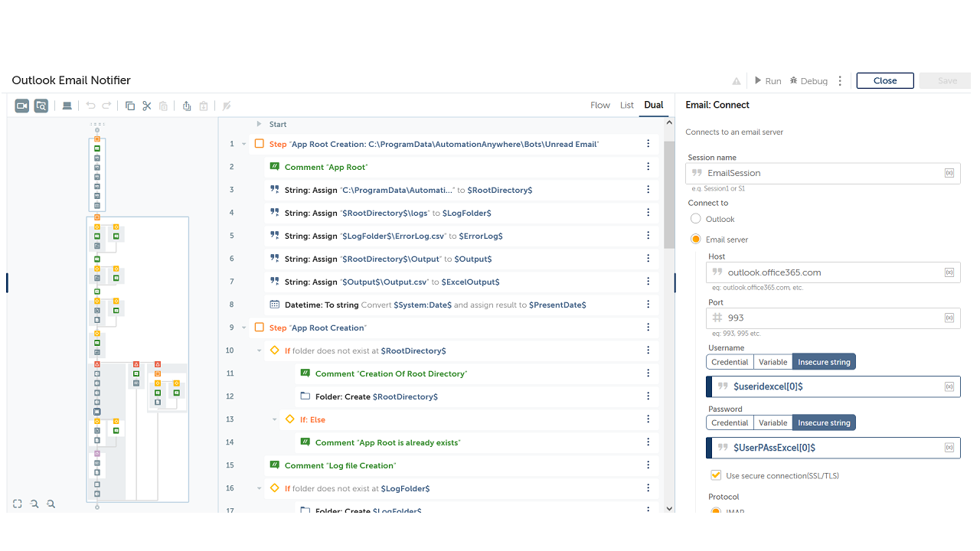Switch to the Flow view tab
This screenshot has width=980, height=551.
coord(600,106)
